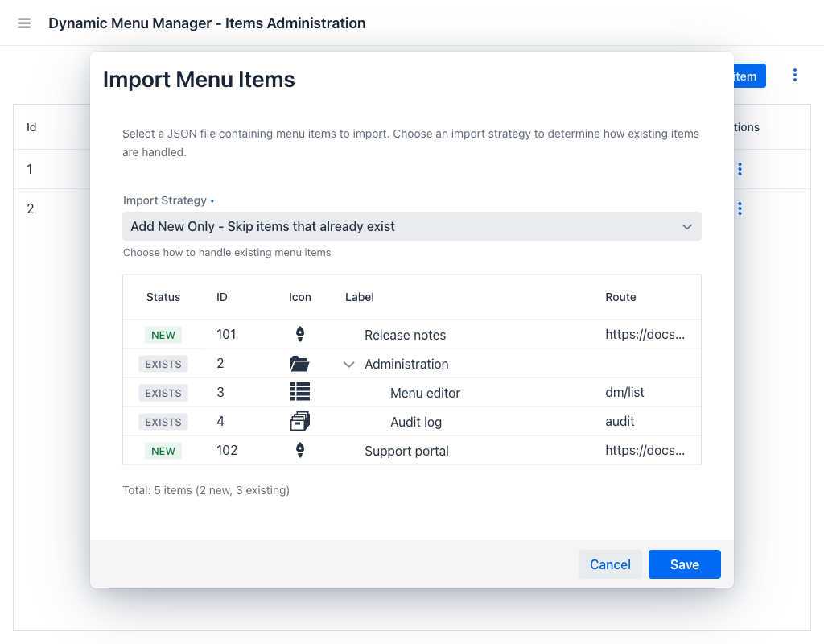Click the list icon for Menu editor
Screen dimensions: 824x644
pyautogui.click(x=300, y=392)
